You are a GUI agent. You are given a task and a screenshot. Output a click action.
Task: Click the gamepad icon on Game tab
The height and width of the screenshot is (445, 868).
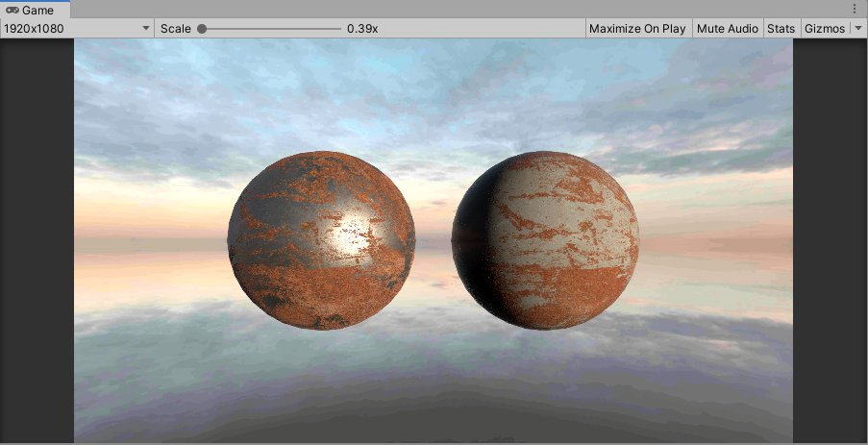click(x=12, y=10)
